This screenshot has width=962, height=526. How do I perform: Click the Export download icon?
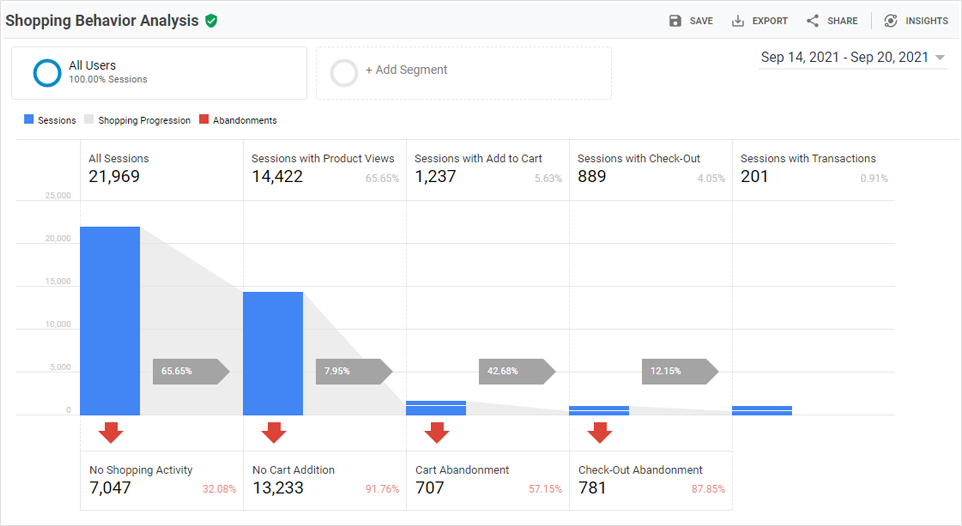tap(738, 21)
